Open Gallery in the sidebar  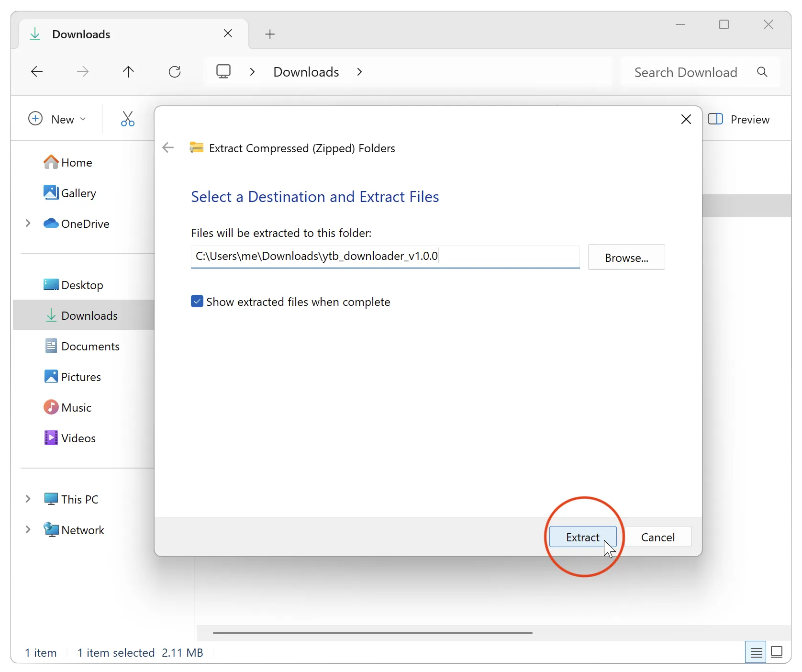click(x=70, y=193)
